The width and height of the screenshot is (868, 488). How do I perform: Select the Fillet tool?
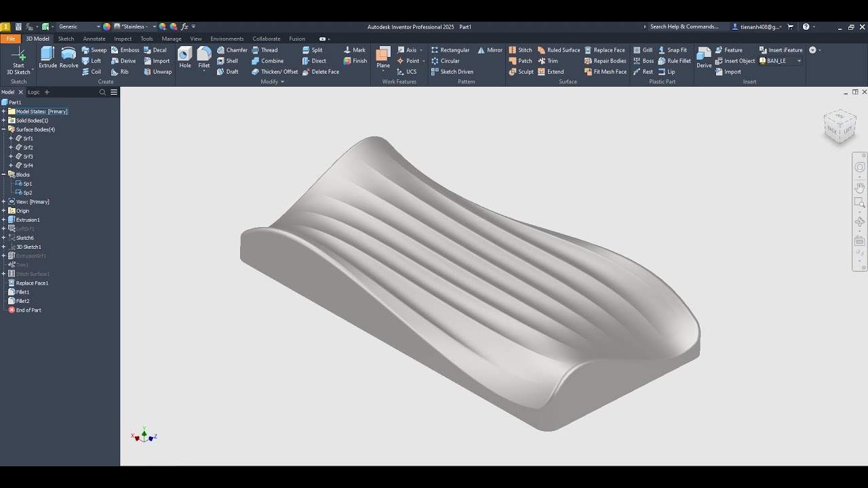click(x=204, y=58)
